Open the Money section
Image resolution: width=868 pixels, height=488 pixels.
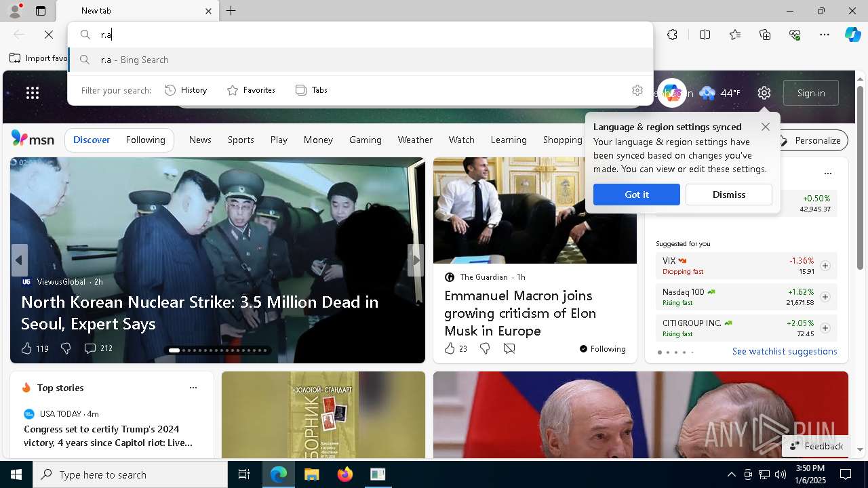pyautogui.click(x=318, y=140)
